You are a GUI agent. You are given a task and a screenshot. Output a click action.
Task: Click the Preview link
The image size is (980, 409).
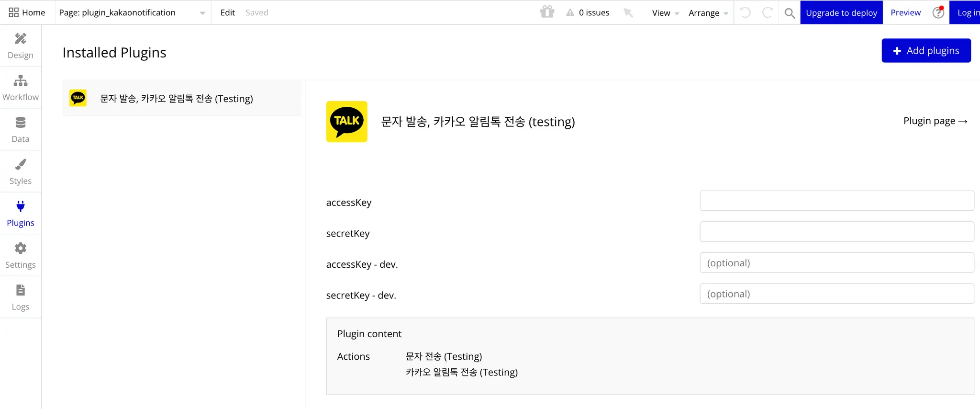905,12
